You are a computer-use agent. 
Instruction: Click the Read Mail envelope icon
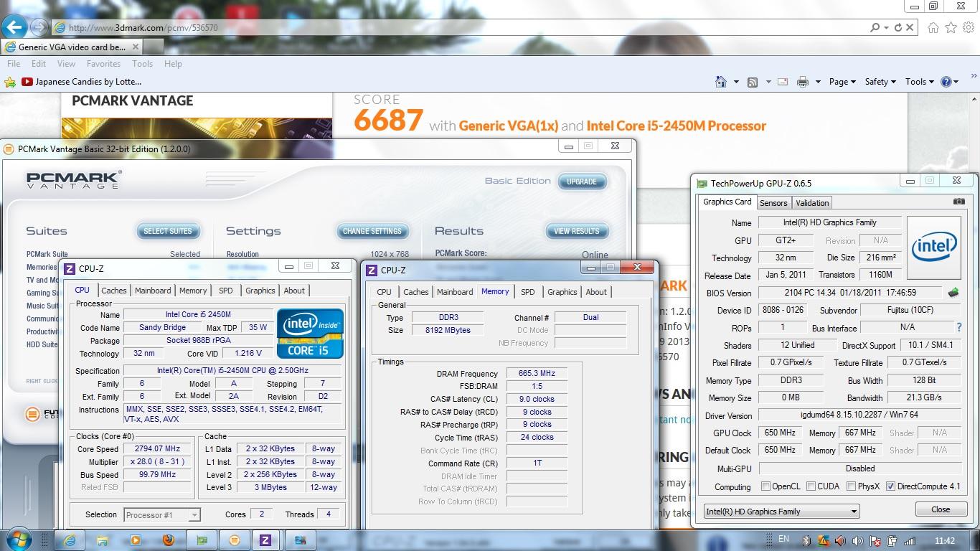coord(783,82)
